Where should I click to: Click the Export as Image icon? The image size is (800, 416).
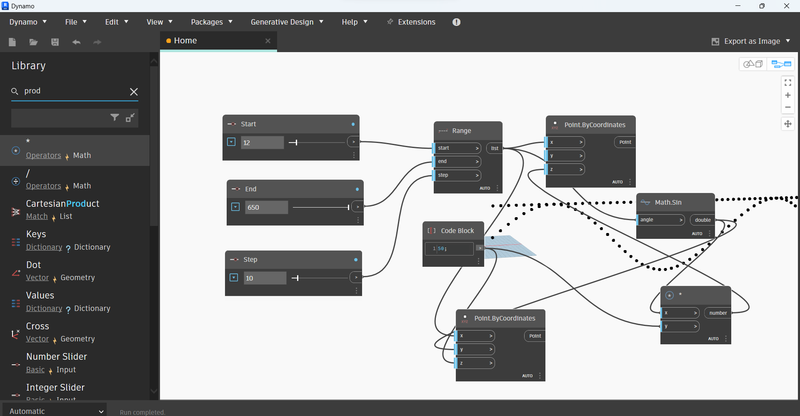click(x=715, y=41)
